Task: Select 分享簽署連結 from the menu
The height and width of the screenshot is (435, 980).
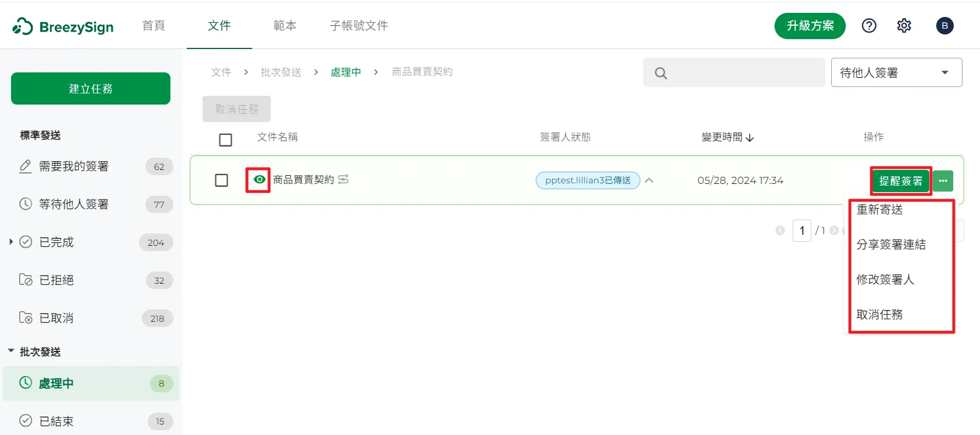Action: 891,245
